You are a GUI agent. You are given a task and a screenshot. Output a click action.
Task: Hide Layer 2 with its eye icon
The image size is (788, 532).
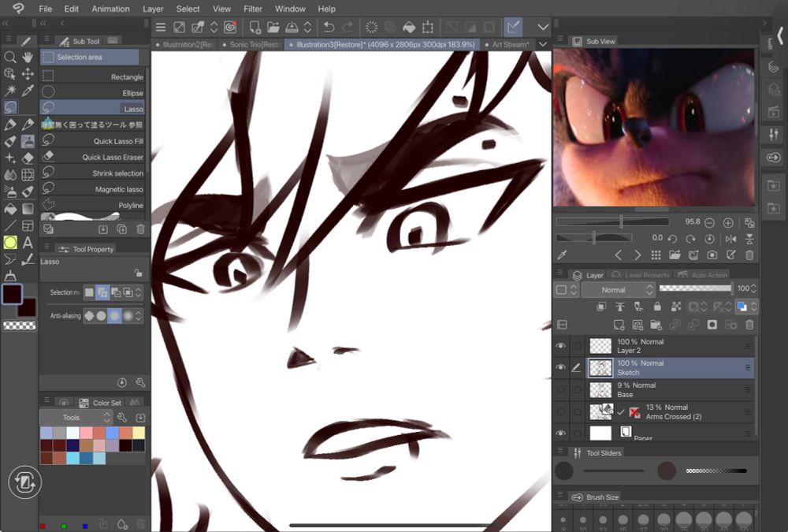coord(560,346)
